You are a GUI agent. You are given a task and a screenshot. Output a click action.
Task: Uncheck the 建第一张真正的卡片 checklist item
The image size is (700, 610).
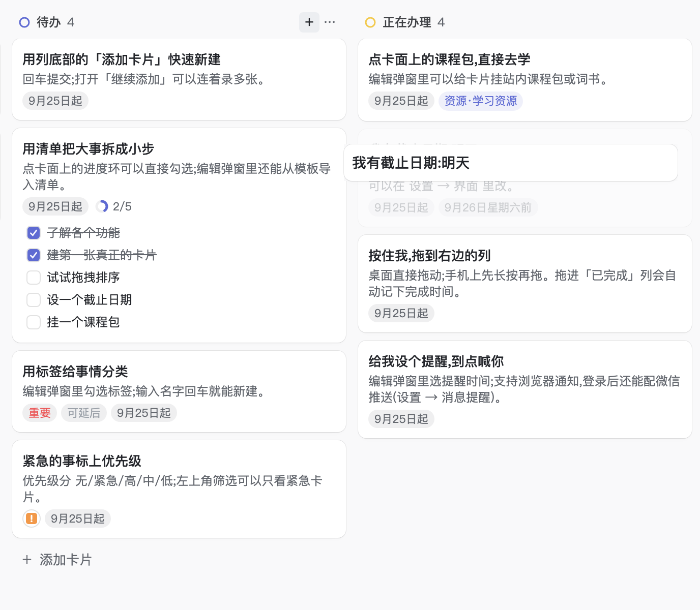tap(34, 255)
